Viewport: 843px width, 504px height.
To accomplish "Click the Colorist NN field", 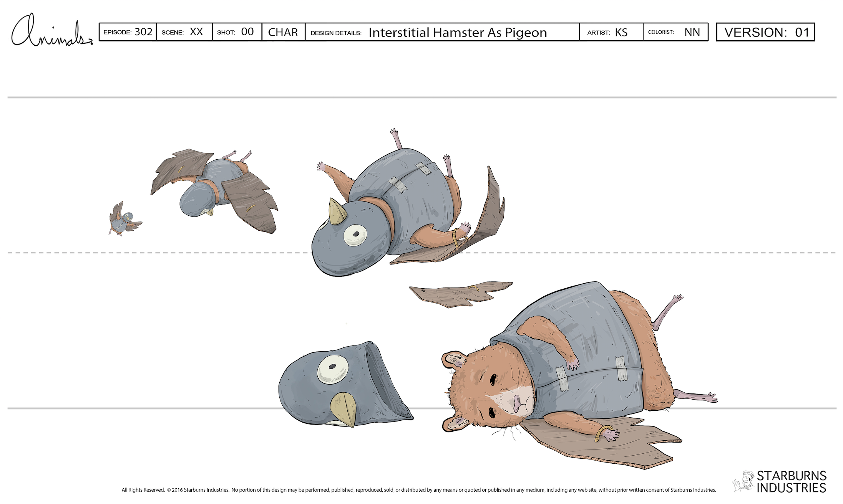I will [675, 32].
